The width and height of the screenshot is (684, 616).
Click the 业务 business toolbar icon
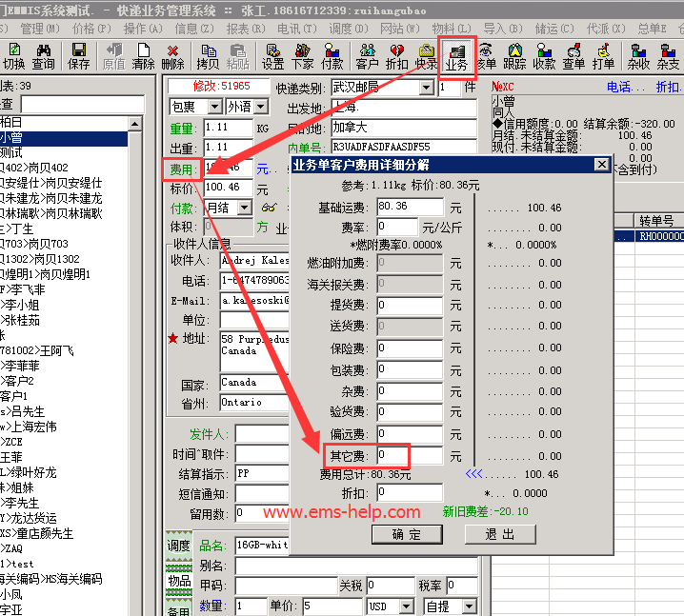pos(456,57)
